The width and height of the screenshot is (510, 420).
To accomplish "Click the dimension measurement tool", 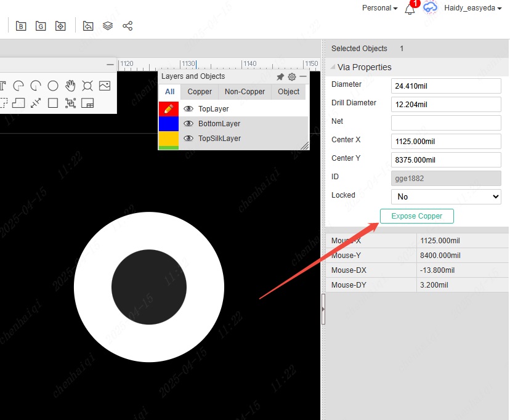I will (x=36, y=103).
